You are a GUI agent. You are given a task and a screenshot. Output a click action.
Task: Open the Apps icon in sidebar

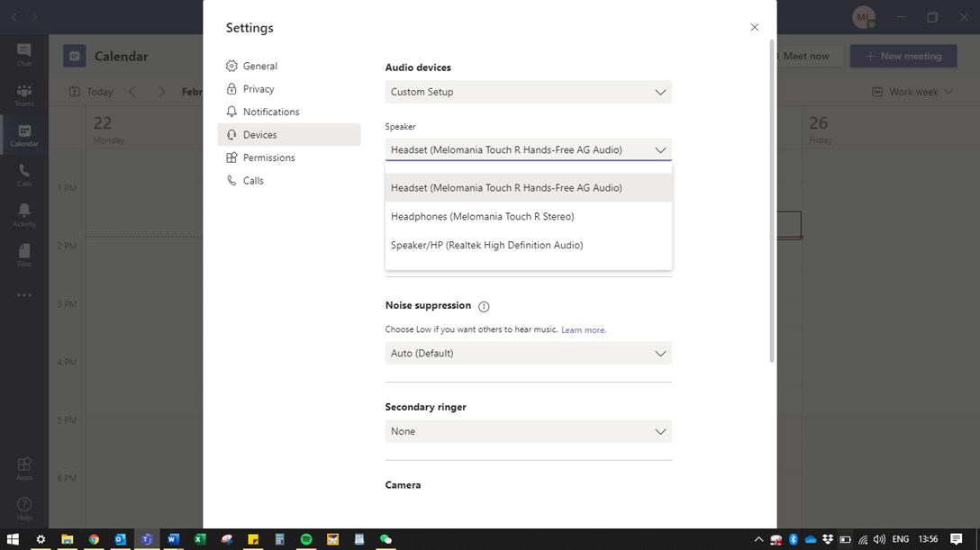pos(24,468)
